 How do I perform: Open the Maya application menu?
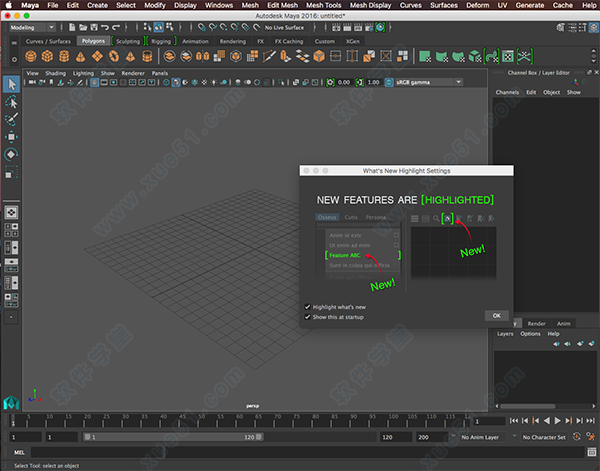pyautogui.click(x=30, y=5)
